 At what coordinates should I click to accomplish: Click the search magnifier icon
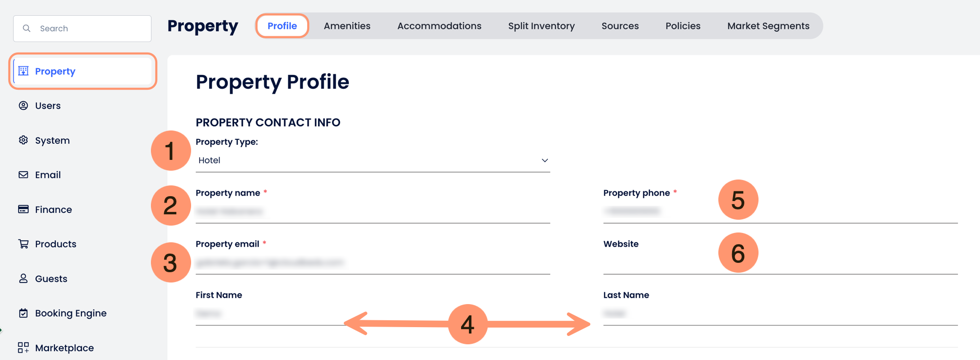tap(27, 28)
